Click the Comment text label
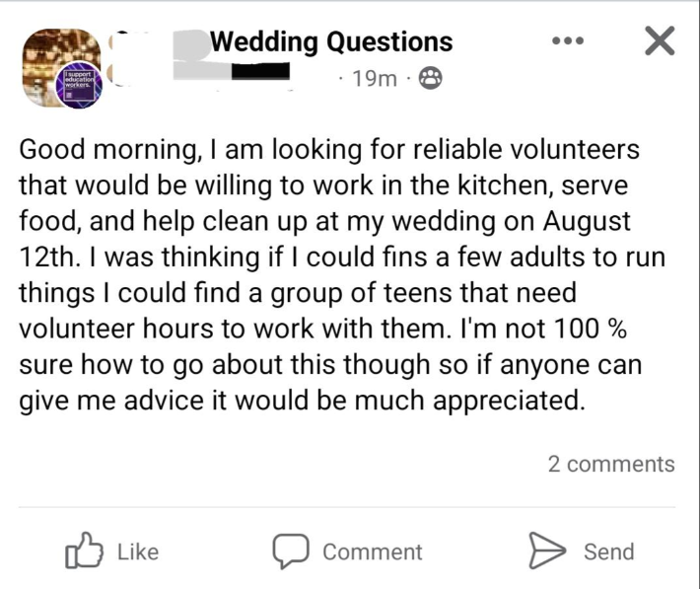Image resolution: width=700 pixels, height=589 pixels. coord(373,552)
